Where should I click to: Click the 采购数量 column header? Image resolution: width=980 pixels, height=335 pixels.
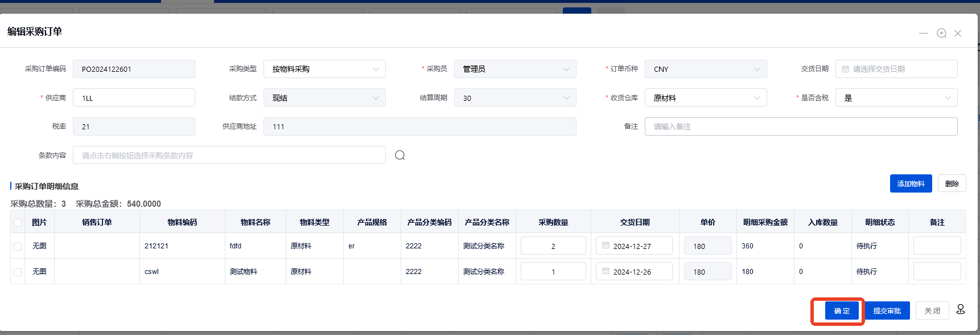click(553, 222)
